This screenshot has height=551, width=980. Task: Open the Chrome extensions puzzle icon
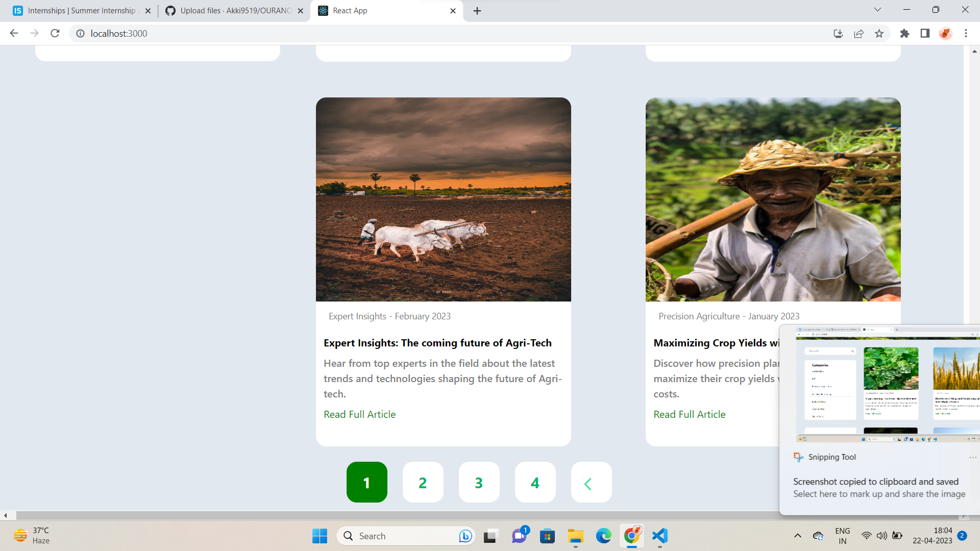[904, 34]
